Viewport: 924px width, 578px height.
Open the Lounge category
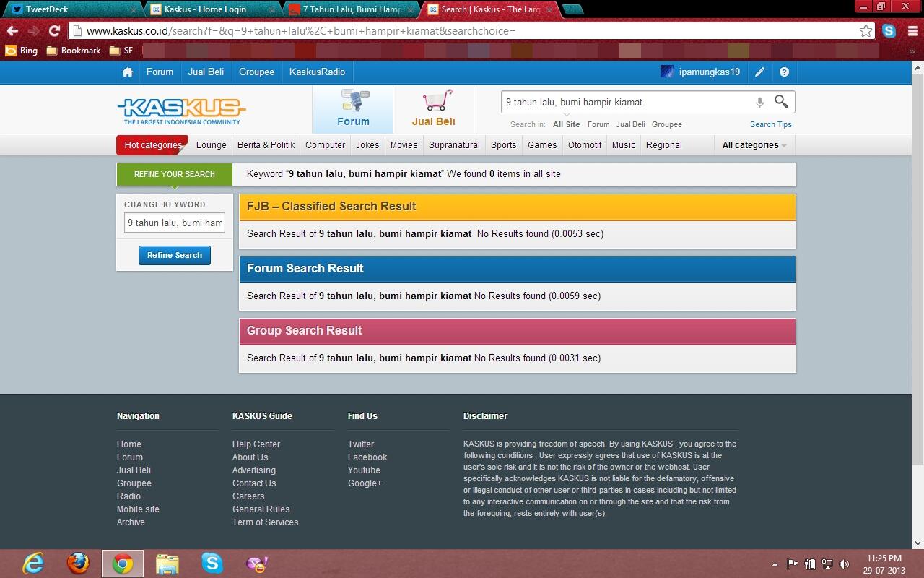(x=211, y=145)
